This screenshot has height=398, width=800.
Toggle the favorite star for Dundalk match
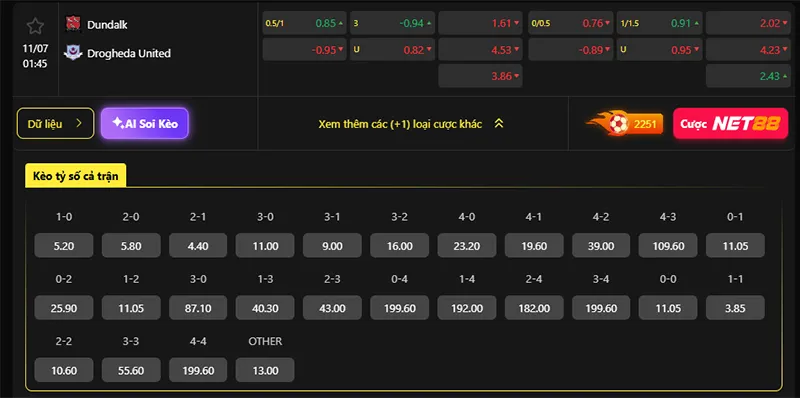(x=35, y=26)
